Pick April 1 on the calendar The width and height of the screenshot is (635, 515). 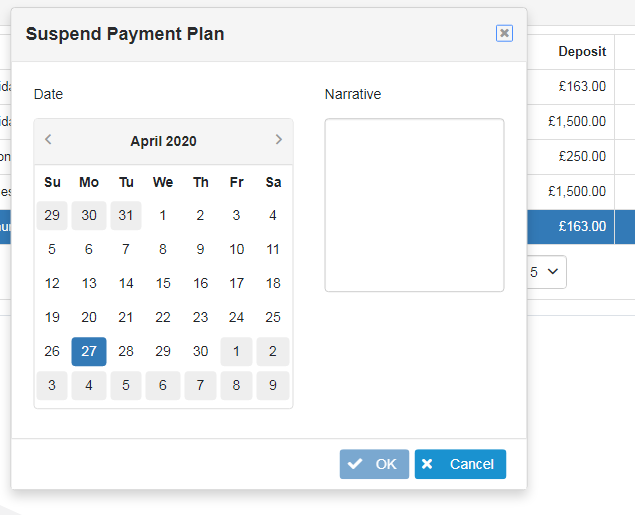[163, 215]
